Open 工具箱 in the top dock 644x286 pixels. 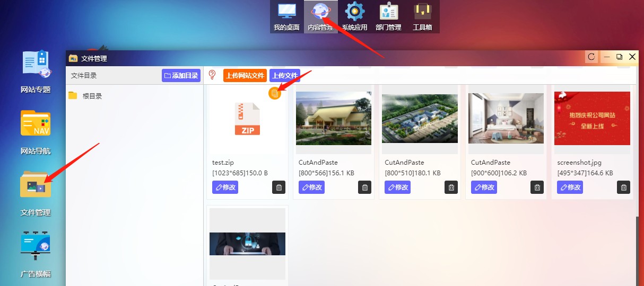(x=422, y=16)
